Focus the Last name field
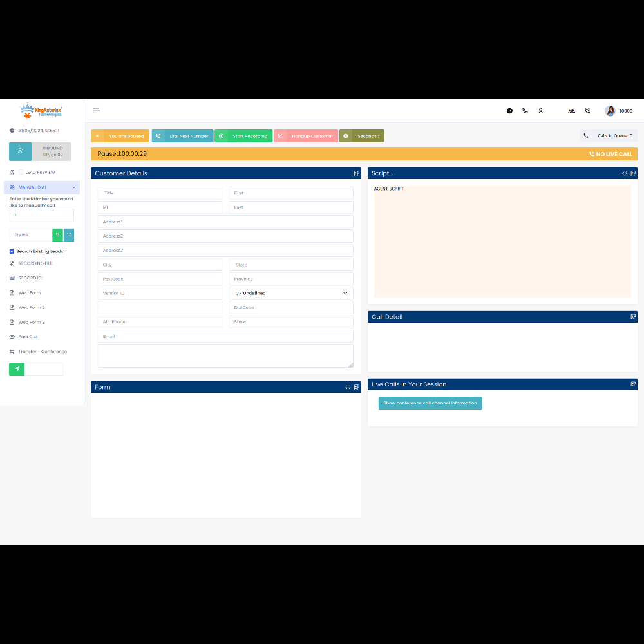Image resolution: width=644 pixels, height=644 pixels. [291, 207]
